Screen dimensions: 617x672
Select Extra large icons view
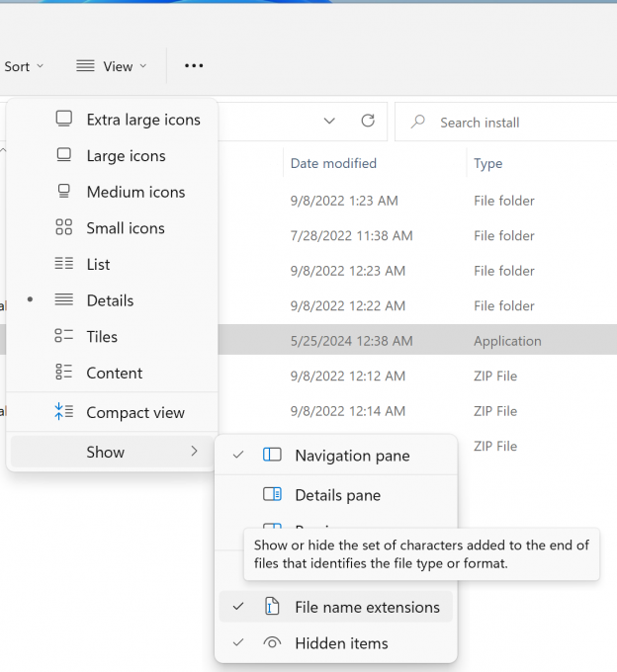click(112, 120)
